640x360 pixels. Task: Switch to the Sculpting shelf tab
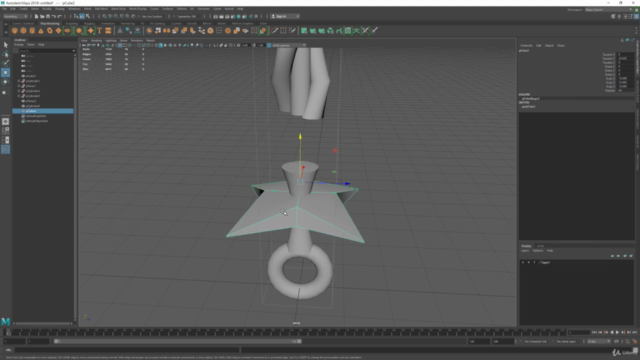coord(72,24)
